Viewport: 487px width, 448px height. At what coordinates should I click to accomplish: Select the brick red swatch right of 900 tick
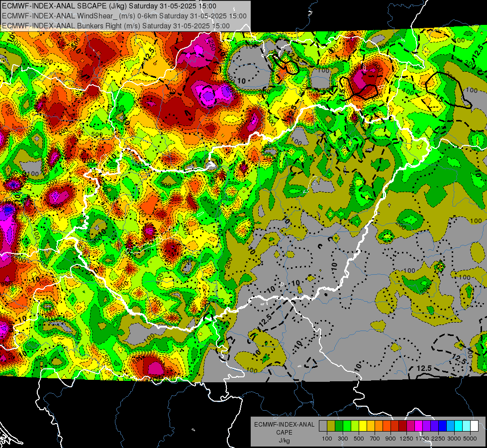click(x=395, y=426)
